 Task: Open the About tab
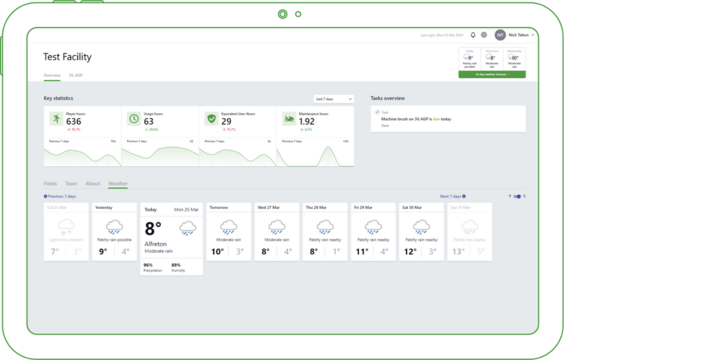93,184
